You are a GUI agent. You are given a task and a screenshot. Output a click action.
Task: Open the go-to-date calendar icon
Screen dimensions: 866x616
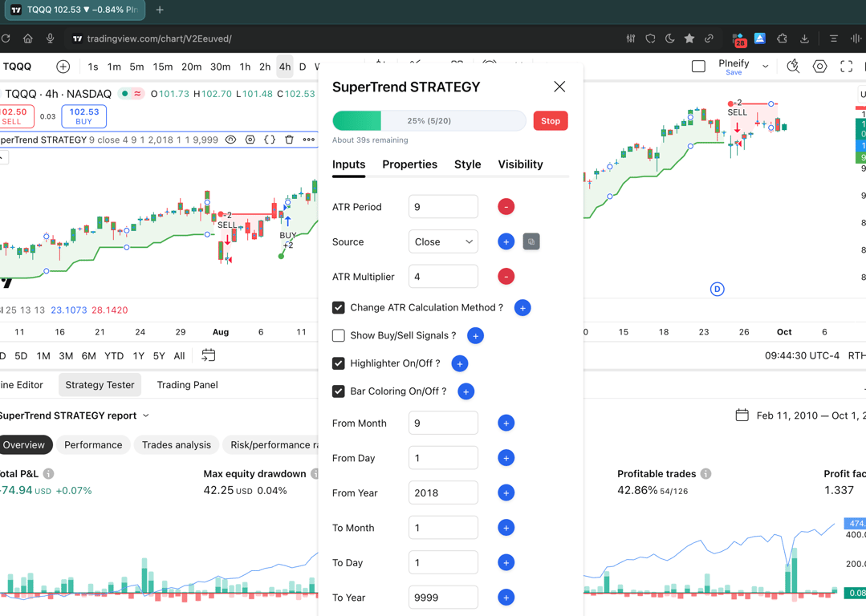coord(208,355)
